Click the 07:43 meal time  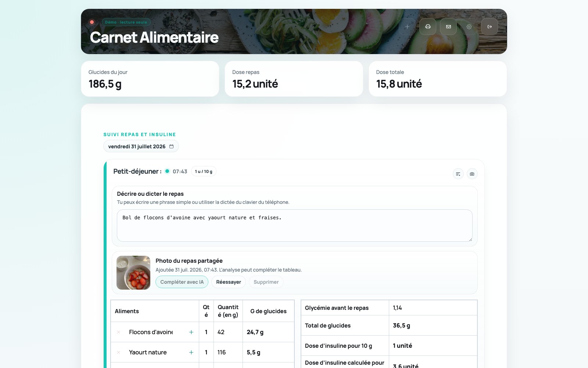tap(180, 171)
